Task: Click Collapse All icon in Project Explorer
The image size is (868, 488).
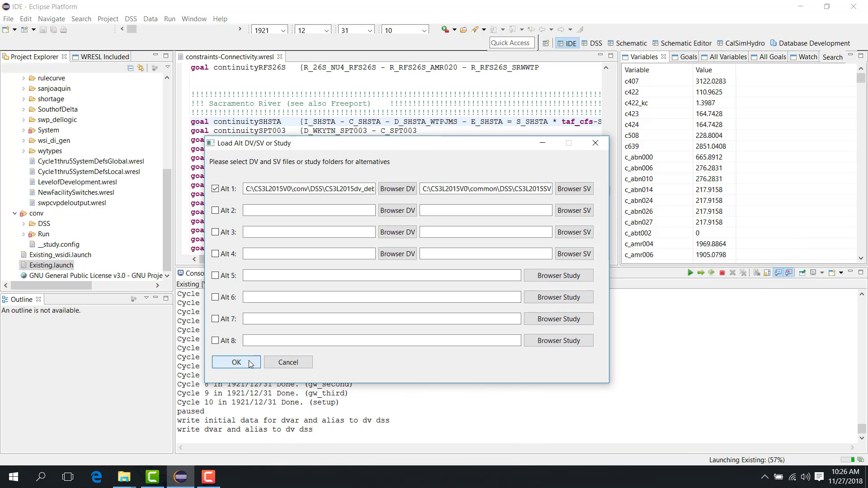Action: click(x=130, y=68)
